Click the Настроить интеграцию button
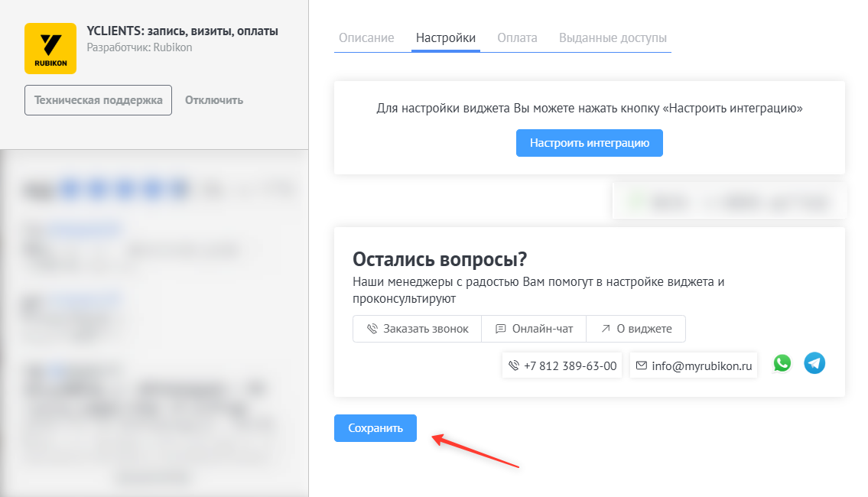Viewport: 868px width, 497px height. pos(590,143)
